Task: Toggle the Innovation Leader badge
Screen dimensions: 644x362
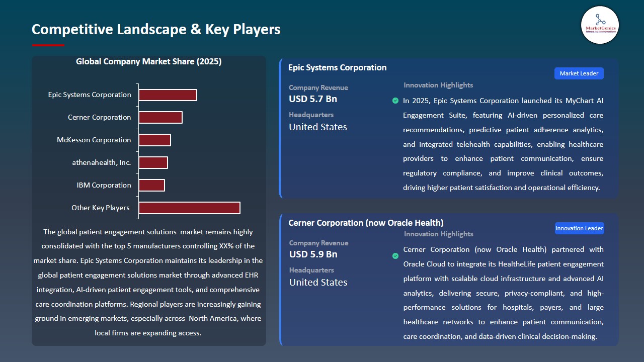Action: point(579,228)
